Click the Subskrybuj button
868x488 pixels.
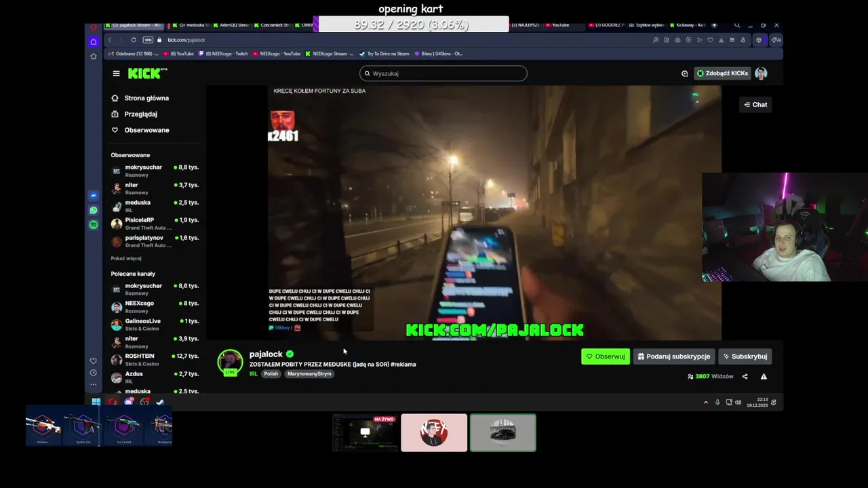point(745,357)
